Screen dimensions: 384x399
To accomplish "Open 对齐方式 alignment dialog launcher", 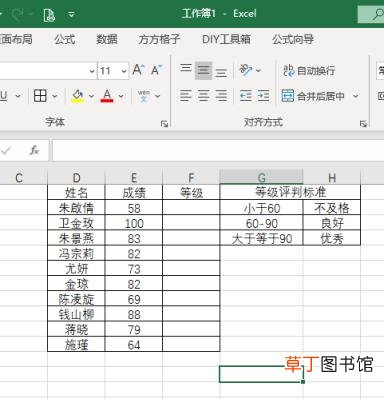I will pos(363,124).
